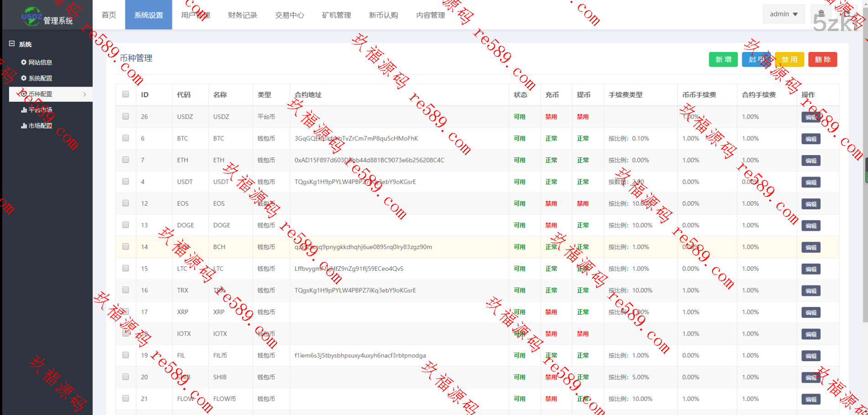The height and width of the screenshot is (415, 868).
Task: Click the edit icon button for DOGE row
Action: [x=811, y=226]
